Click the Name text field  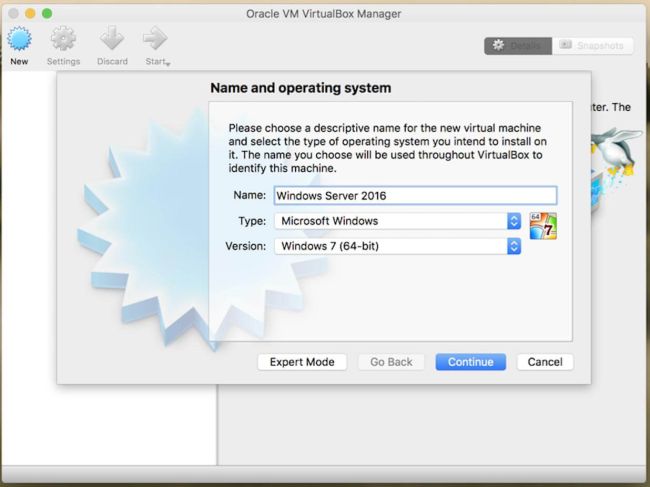(415, 196)
